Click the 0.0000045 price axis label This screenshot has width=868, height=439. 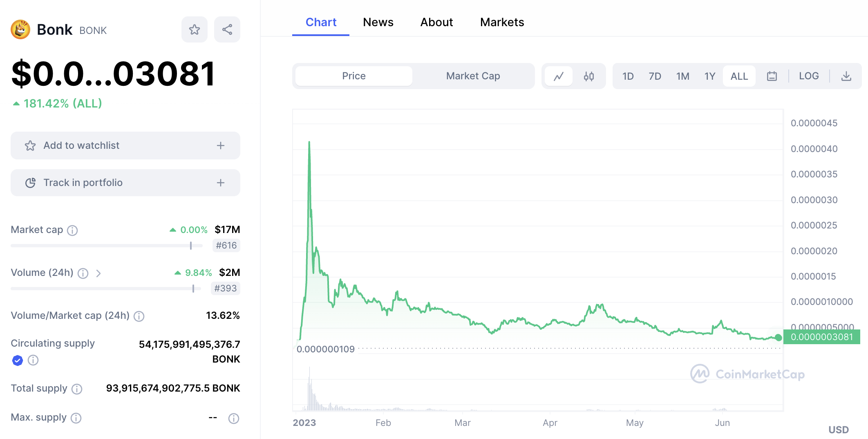click(814, 123)
